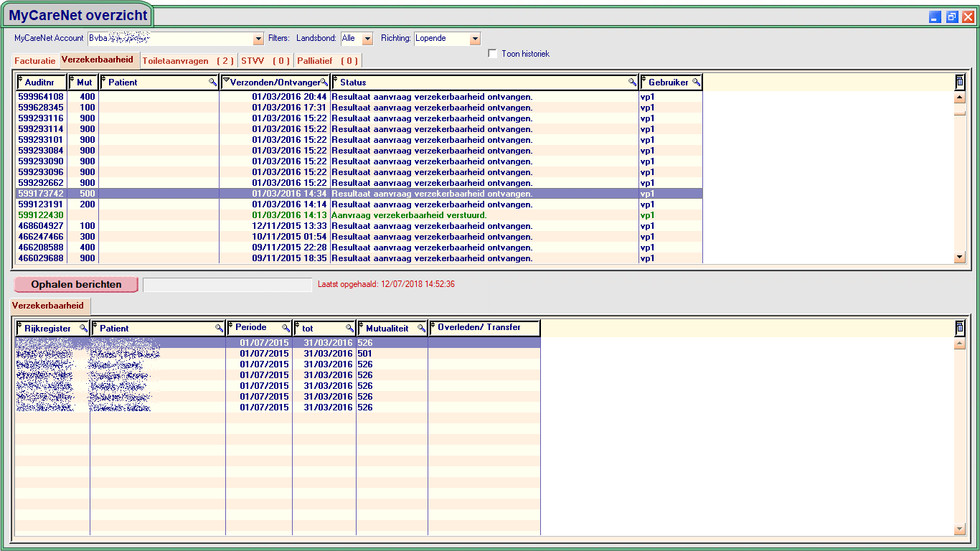Open the MyCareNet Account dropdown
Image resolution: width=980 pixels, height=551 pixels.
tap(259, 39)
